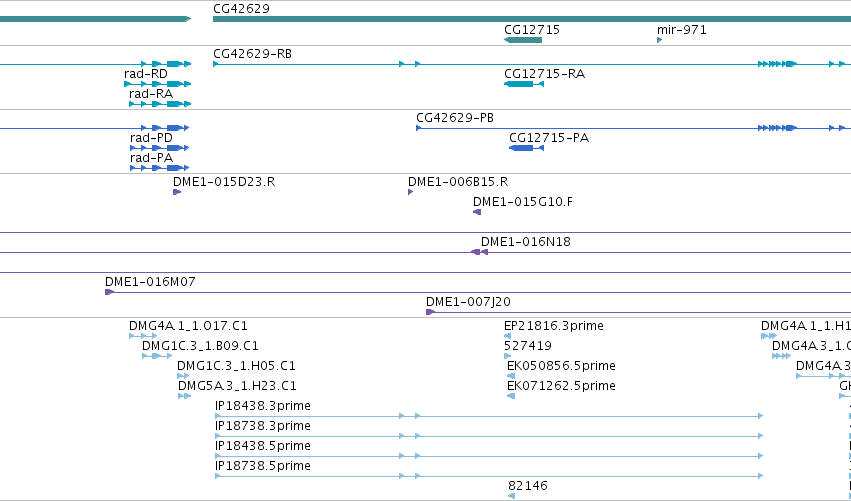Click the CG42629-RB transcript label
This screenshot has width=851, height=501.
252,54
